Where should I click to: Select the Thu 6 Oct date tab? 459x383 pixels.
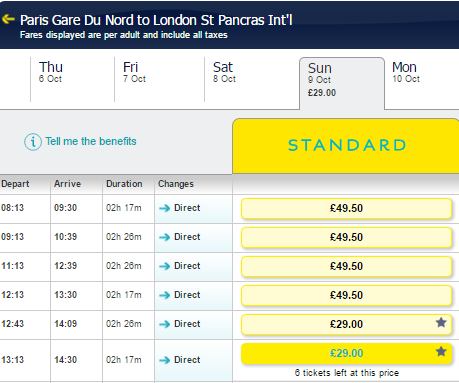(x=72, y=79)
